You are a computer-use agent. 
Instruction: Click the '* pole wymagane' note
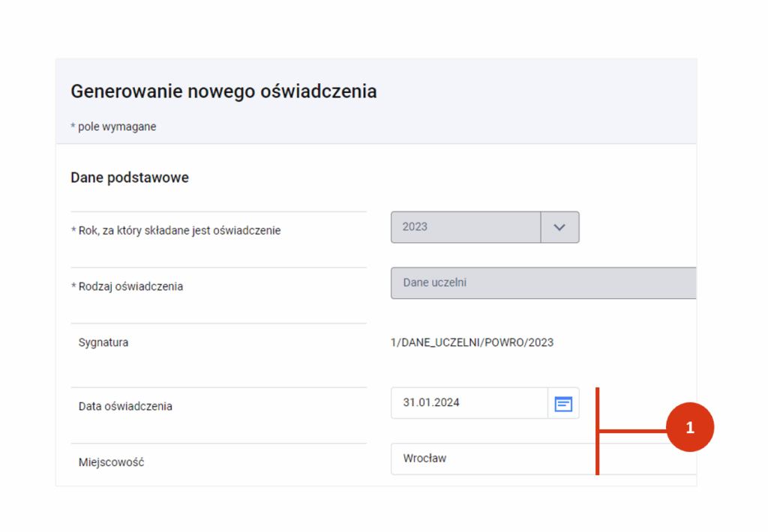coord(114,127)
